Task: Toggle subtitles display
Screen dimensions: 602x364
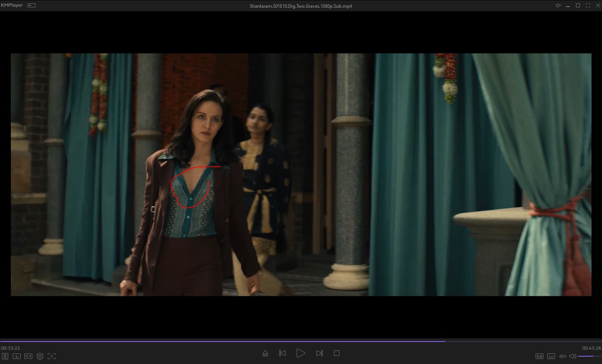Action: 551,356
